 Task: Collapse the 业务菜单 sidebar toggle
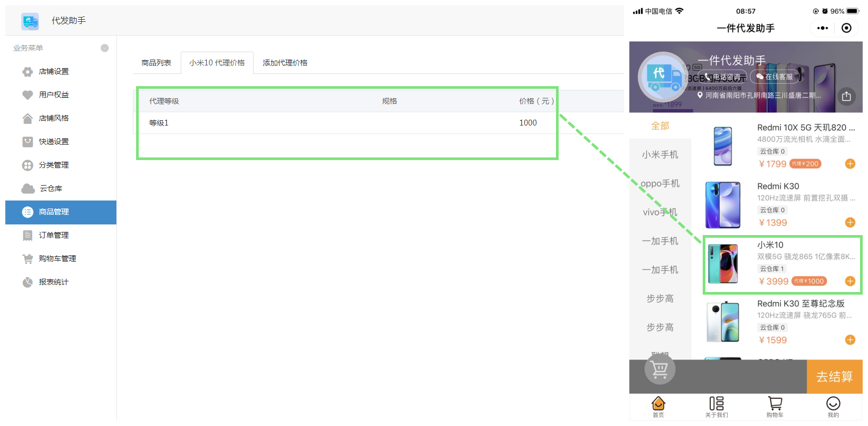click(x=105, y=48)
